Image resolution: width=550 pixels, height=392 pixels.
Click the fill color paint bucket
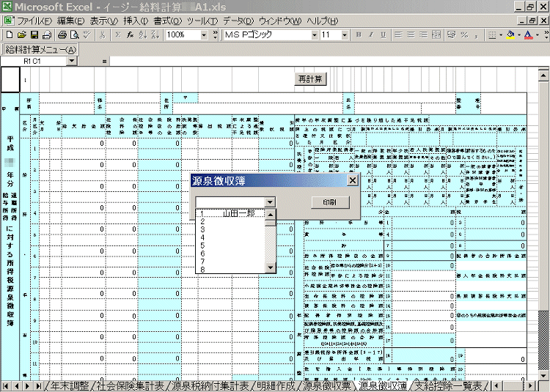[x=510, y=34]
